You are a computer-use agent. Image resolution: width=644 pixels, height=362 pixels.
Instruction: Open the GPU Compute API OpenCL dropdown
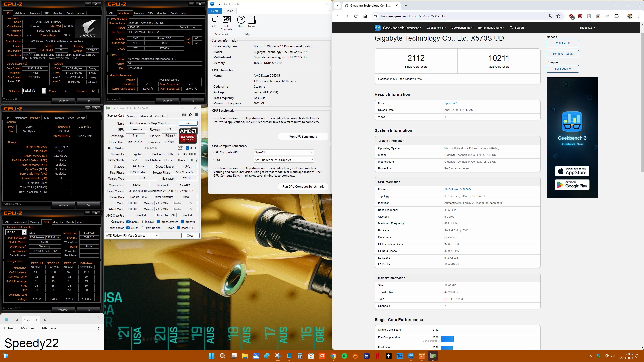pos(284,152)
